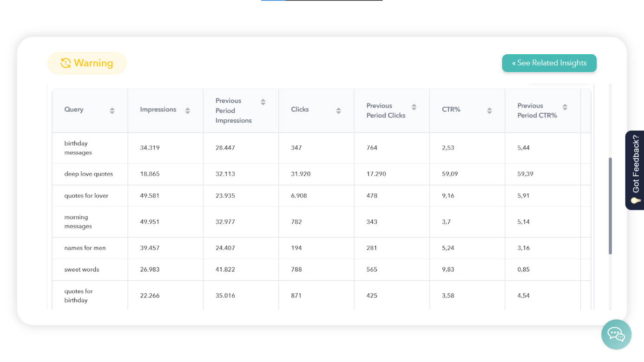Open the Got Feedback side tab
The image size is (644, 362).
635,170
